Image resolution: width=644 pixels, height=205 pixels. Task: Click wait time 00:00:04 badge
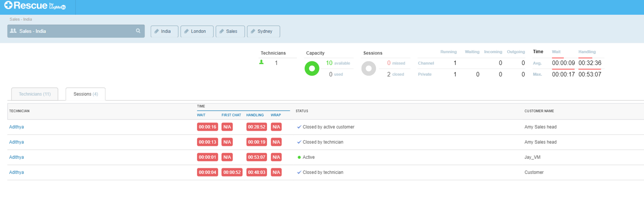click(207, 172)
